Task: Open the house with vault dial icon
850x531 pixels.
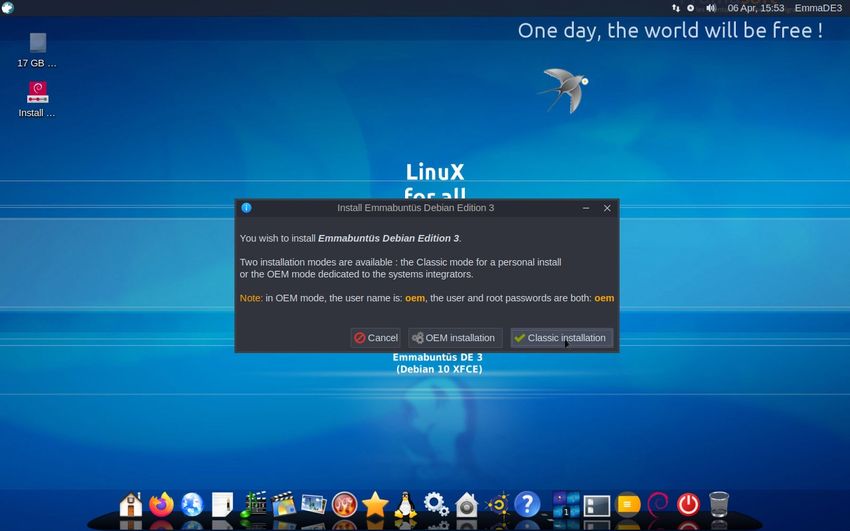Action: 466,504
